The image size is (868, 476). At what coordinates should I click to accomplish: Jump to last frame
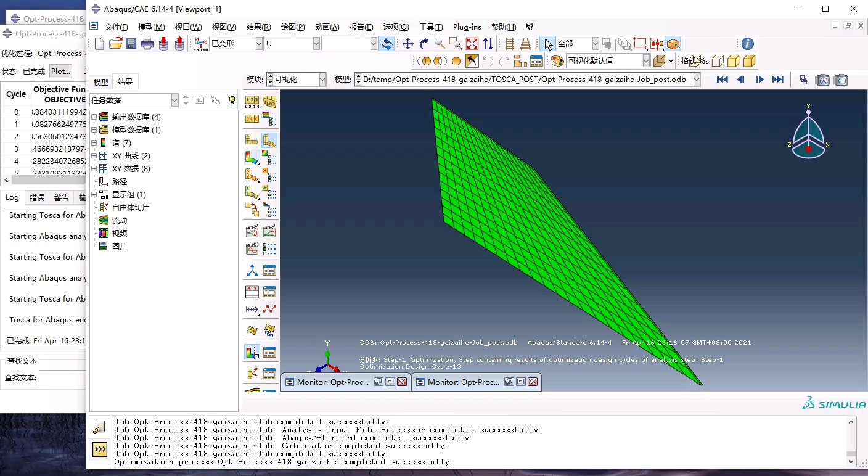778,80
